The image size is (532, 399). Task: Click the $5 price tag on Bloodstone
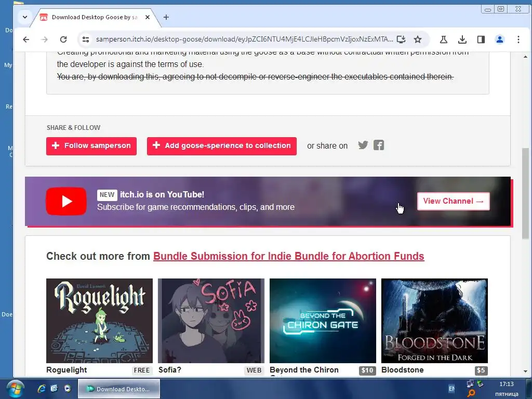click(481, 370)
